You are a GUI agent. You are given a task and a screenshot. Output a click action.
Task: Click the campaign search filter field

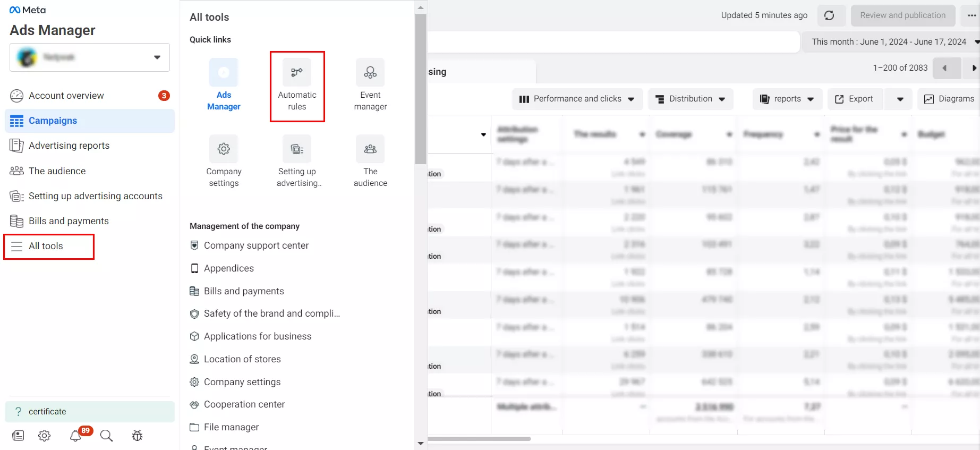click(x=613, y=42)
